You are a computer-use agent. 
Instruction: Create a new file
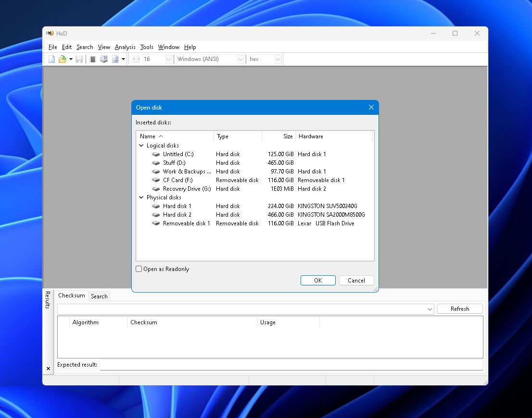(51, 59)
